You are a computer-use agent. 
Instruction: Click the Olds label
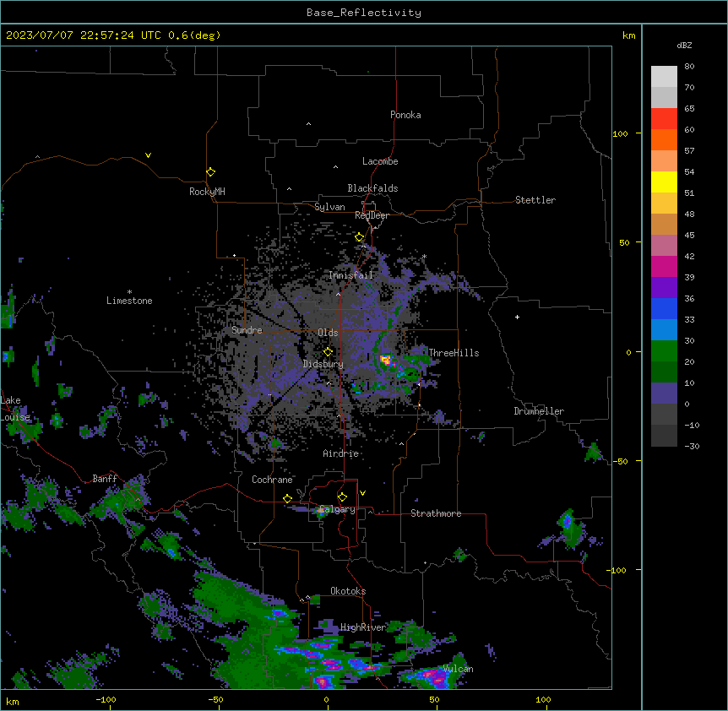point(328,333)
